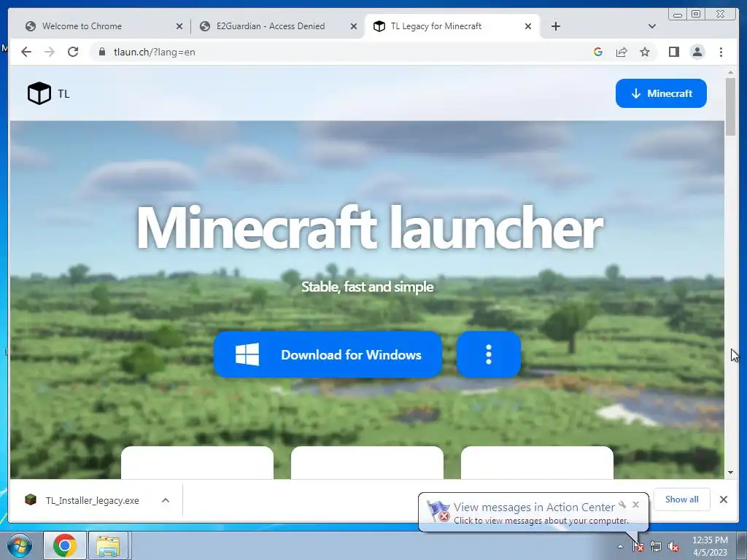Screen dimensions: 747x560
Task: Show all downloads
Action: (682, 499)
